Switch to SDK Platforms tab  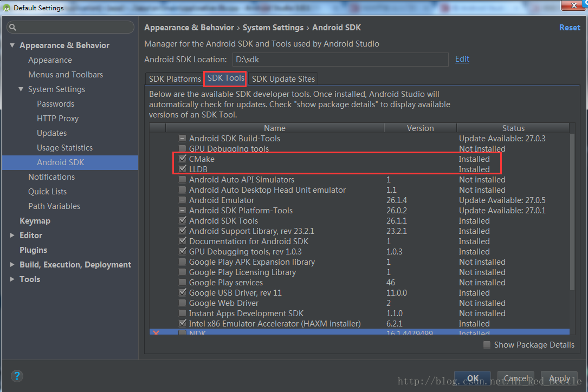[x=175, y=79]
